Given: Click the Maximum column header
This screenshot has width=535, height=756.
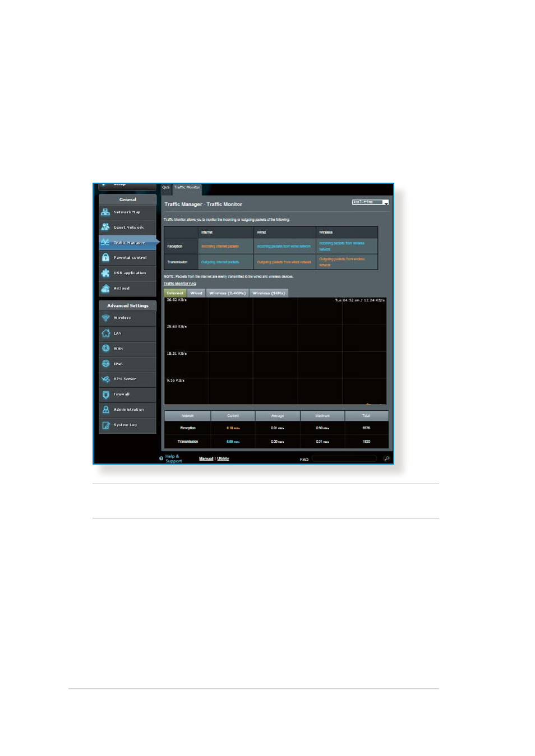Looking at the screenshot, I should [322, 416].
